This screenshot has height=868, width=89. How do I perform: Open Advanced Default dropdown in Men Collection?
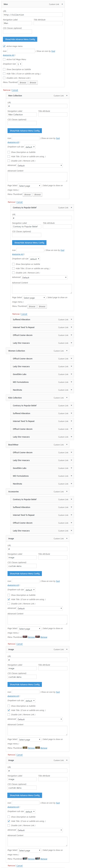tap(39, 165)
